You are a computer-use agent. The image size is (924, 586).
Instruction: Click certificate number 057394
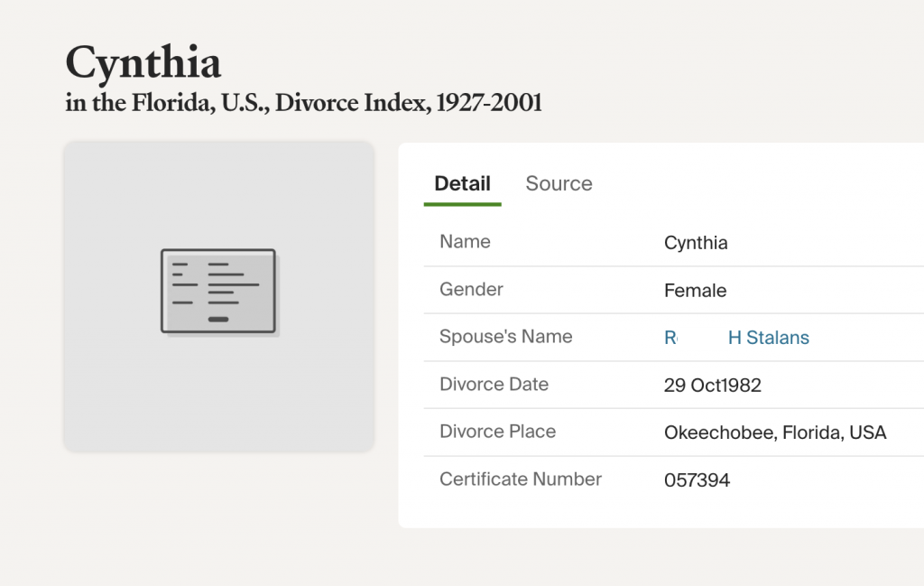point(697,480)
